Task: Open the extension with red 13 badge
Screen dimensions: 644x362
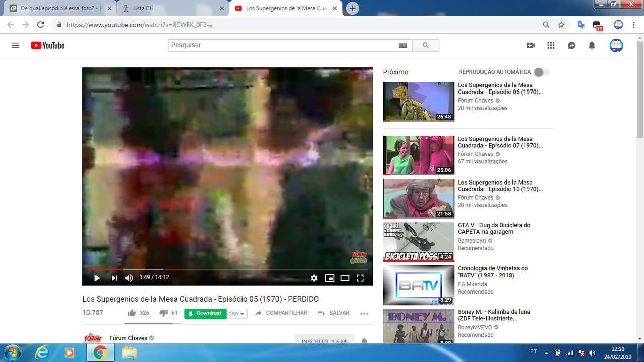Action: (x=597, y=25)
